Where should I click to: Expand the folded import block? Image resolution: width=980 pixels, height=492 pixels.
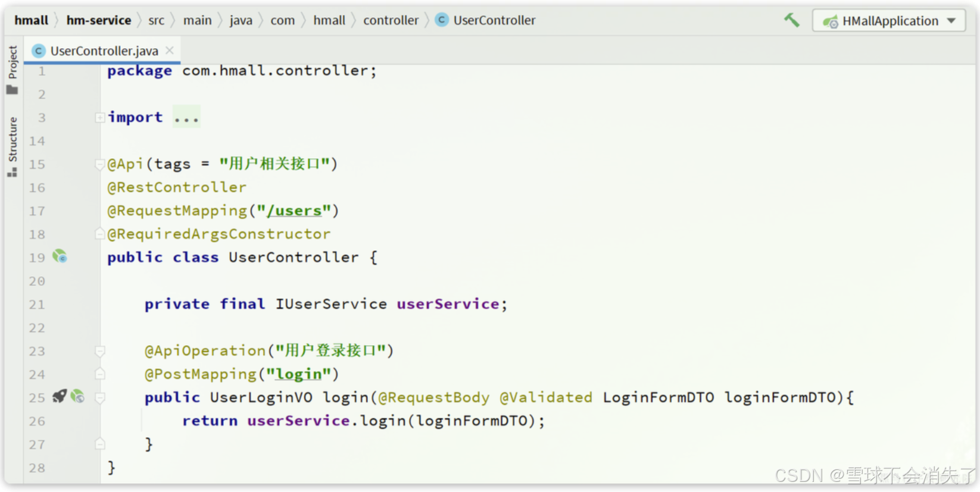[x=100, y=118]
